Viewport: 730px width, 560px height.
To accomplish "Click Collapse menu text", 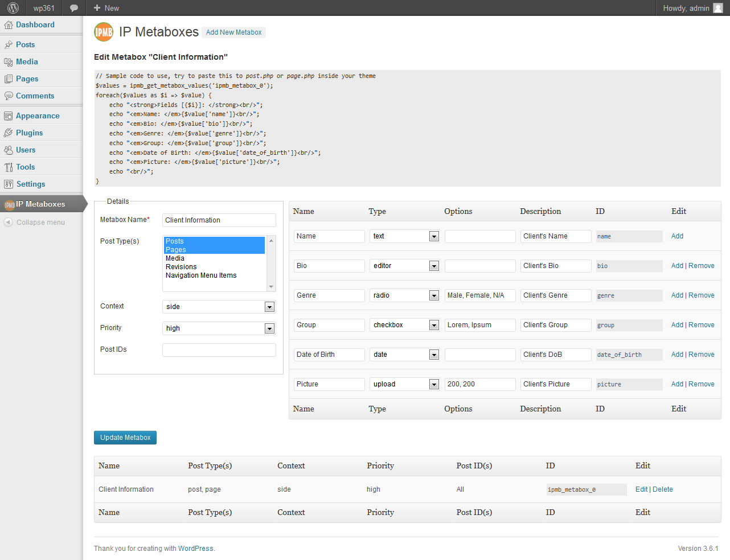I will click(x=40, y=223).
